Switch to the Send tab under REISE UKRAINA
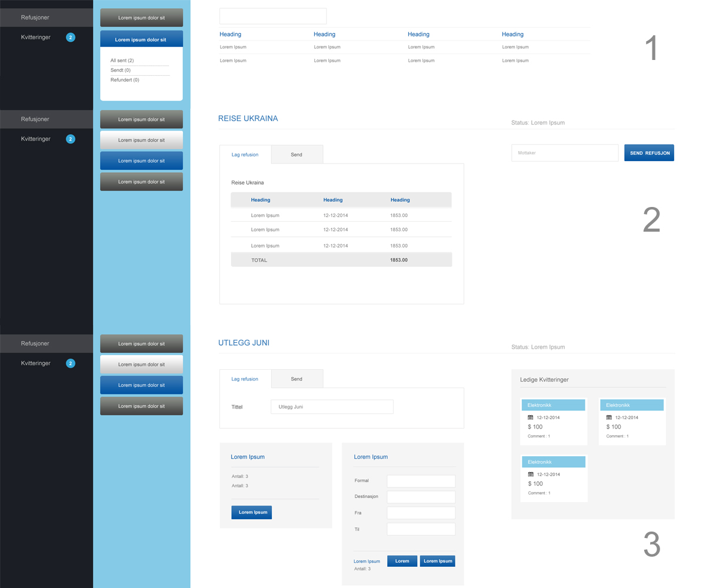The width and height of the screenshot is (706, 588). point(297,155)
